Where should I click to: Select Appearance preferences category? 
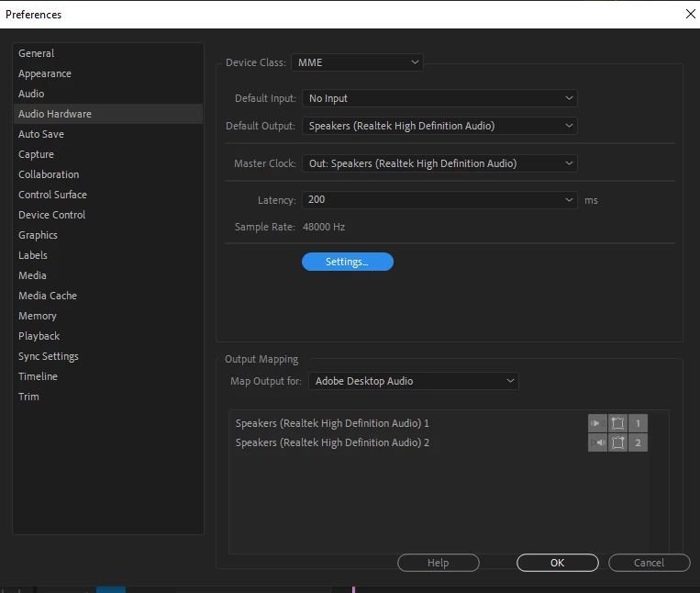click(108, 73)
